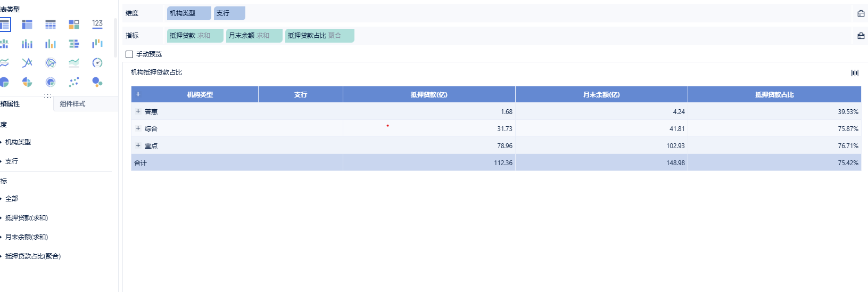The image size is (868, 292).
Task: Expand the 综合 row in the table
Action: coord(138,128)
